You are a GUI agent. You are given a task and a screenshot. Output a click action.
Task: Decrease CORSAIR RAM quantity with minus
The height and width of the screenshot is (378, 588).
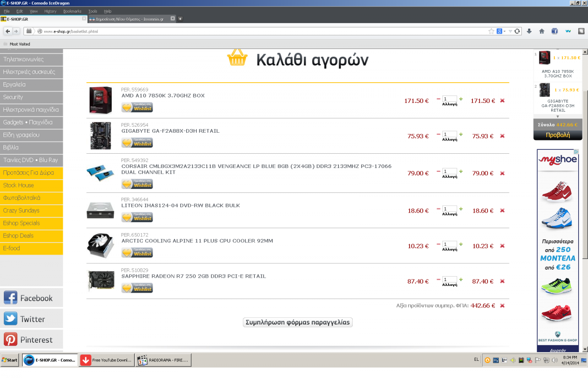[439, 171]
